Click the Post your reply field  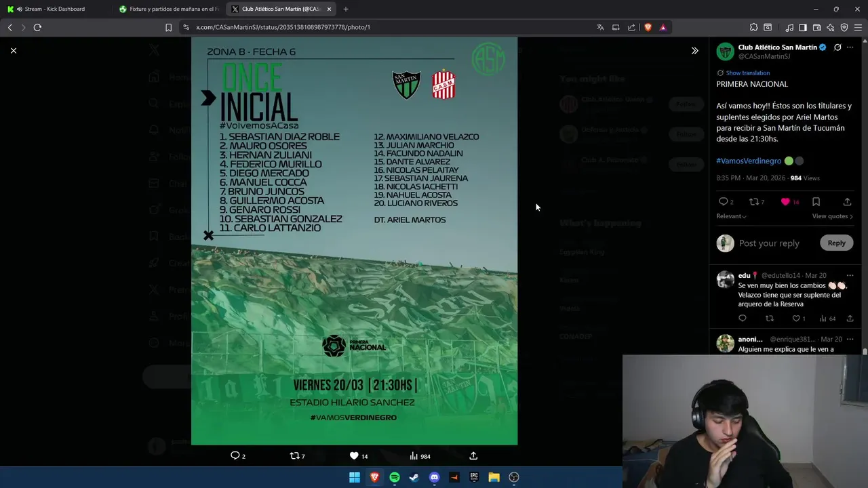click(x=769, y=243)
